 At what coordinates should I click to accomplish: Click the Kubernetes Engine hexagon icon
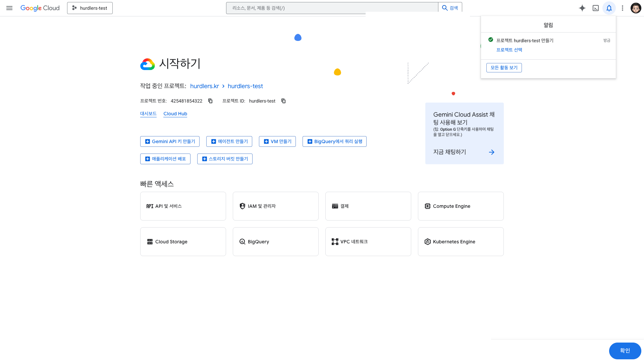tap(427, 242)
